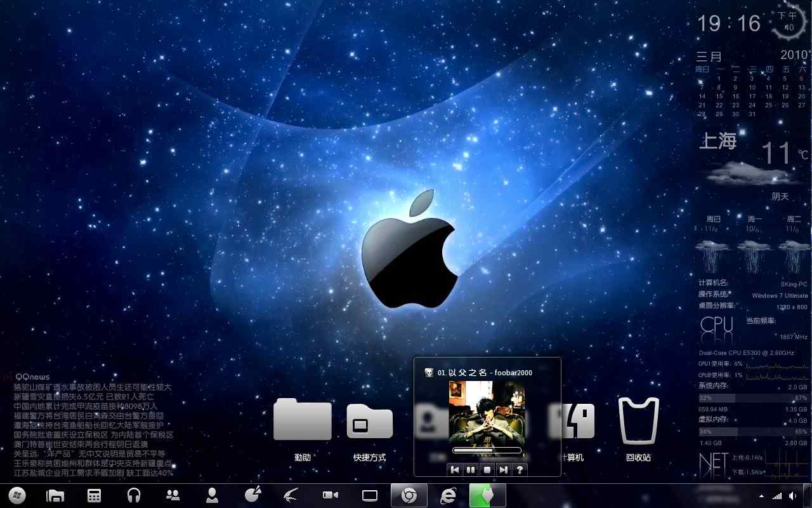
Task: Open the Windows Start orb
Action: pos(17,495)
